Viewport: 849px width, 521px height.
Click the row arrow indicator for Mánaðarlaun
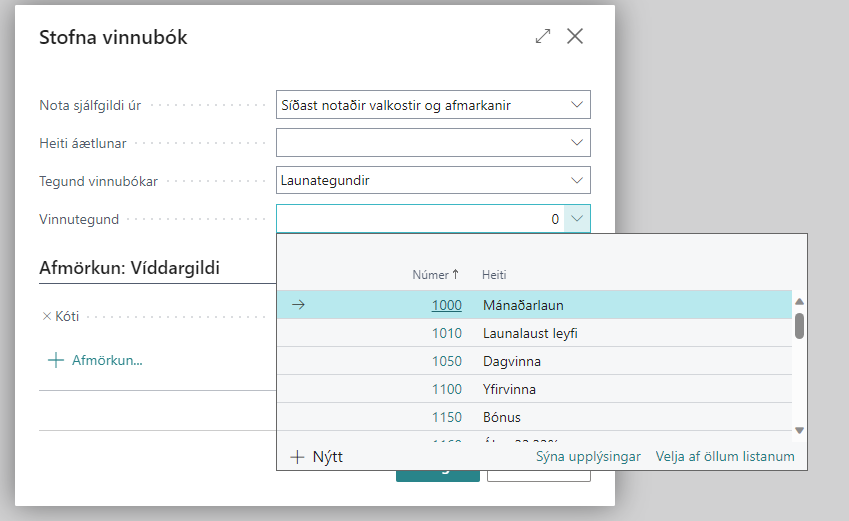coord(298,305)
